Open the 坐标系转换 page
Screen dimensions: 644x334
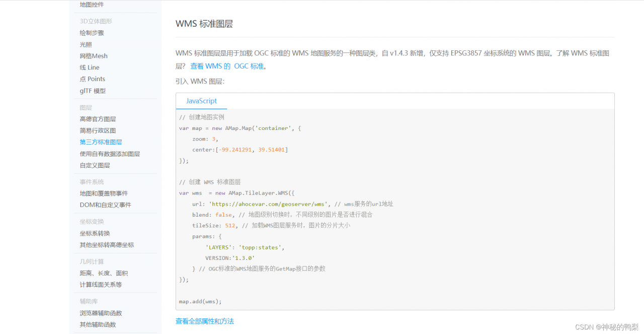click(x=95, y=233)
